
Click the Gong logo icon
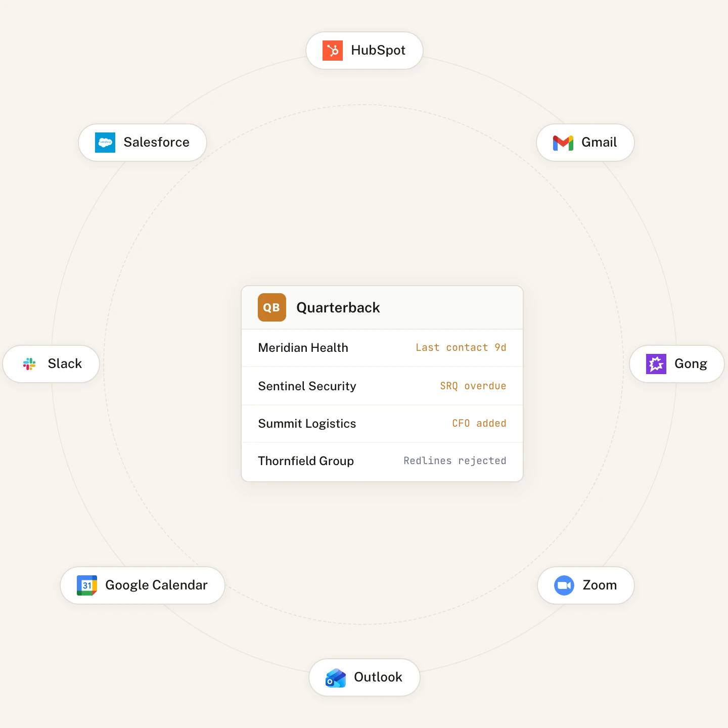656,364
